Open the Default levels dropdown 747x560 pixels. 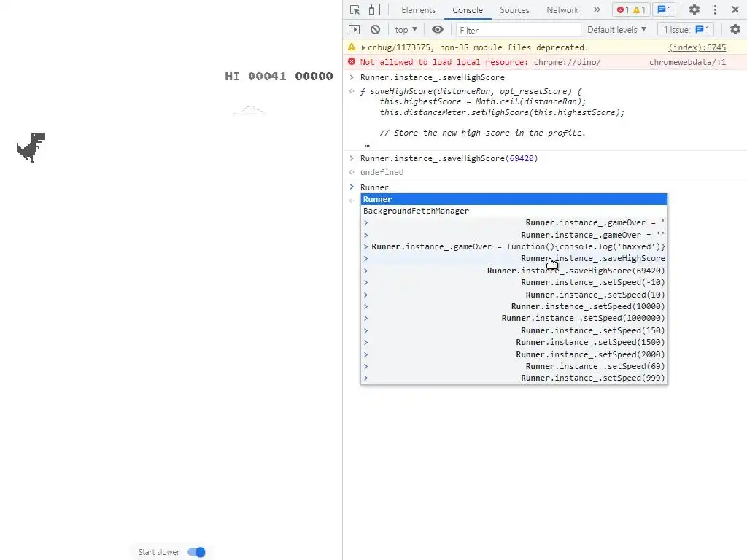(x=616, y=29)
